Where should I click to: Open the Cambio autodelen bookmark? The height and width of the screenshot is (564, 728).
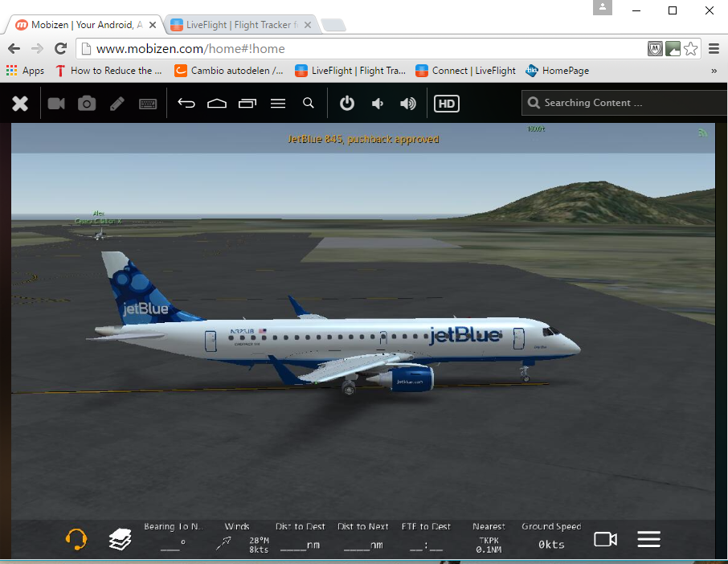228,71
